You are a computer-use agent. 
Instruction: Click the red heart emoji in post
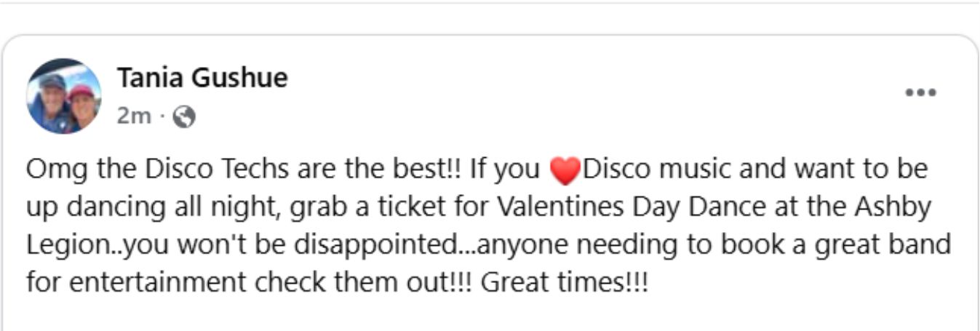[x=565, y=172]
